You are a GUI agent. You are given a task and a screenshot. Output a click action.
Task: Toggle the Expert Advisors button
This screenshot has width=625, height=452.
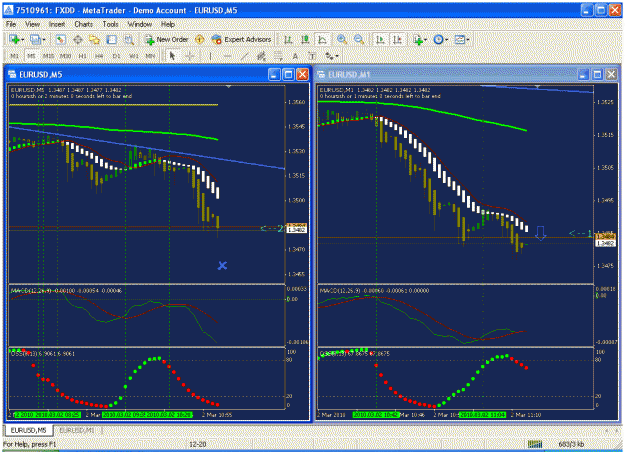(242, 39)
